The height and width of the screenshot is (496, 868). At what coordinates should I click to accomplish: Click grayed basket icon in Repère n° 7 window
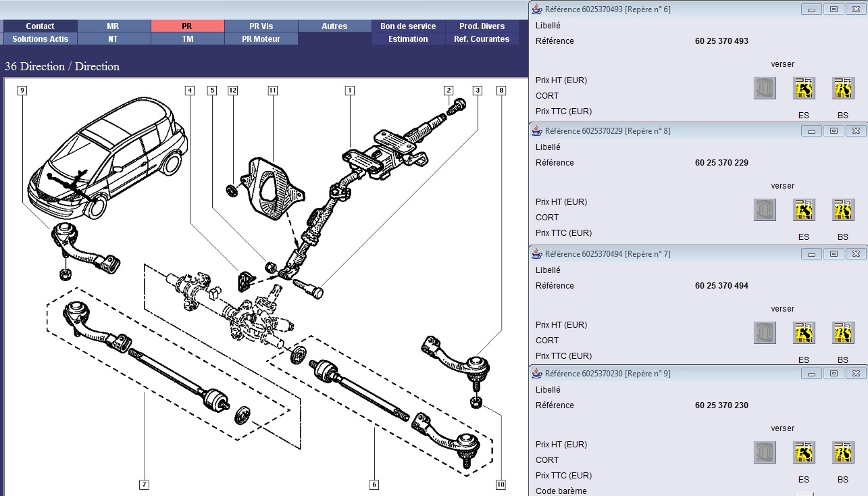point(765,333)
